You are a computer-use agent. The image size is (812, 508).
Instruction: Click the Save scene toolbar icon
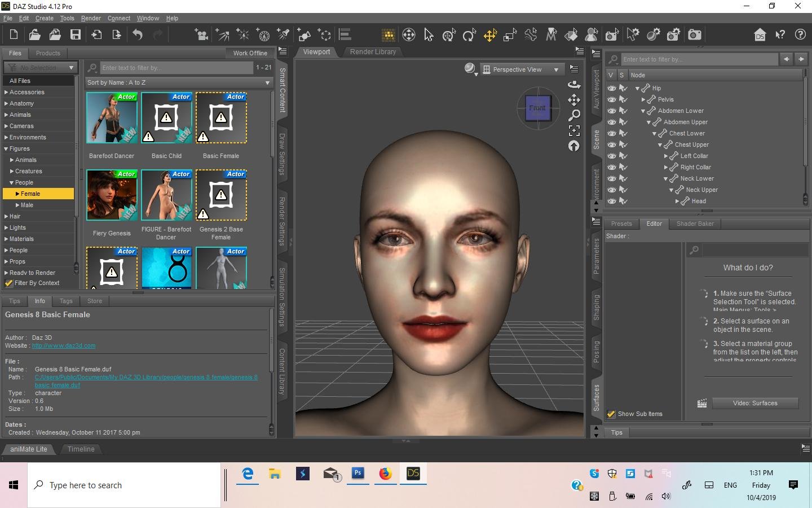(76, 35)
